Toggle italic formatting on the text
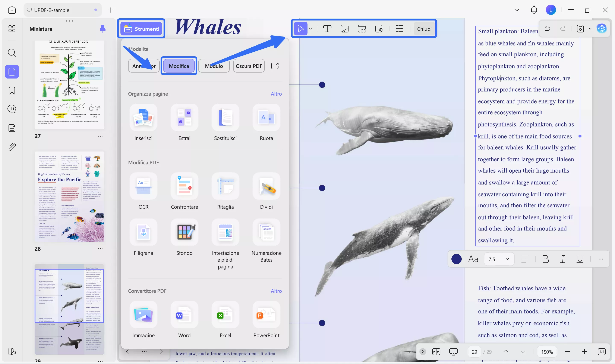 click(x=562, y=259)
